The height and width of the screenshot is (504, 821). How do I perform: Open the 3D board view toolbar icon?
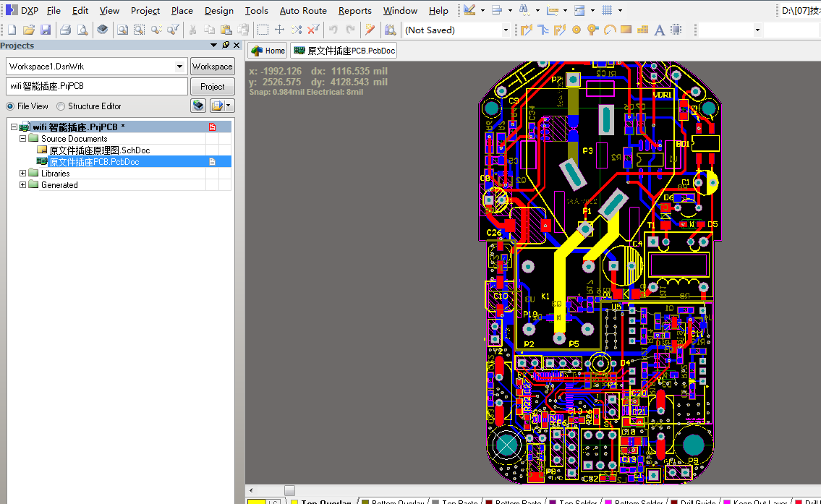tap(103, 30)
